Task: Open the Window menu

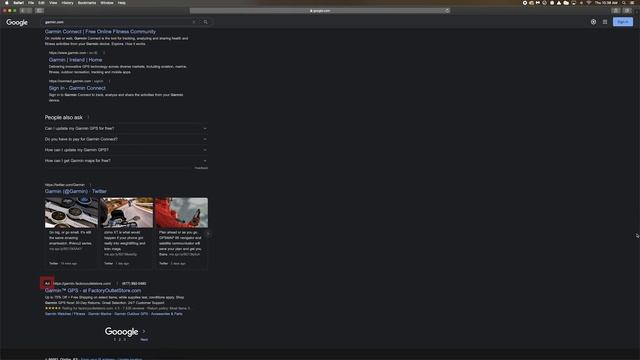Action: (x=107, y=3)
